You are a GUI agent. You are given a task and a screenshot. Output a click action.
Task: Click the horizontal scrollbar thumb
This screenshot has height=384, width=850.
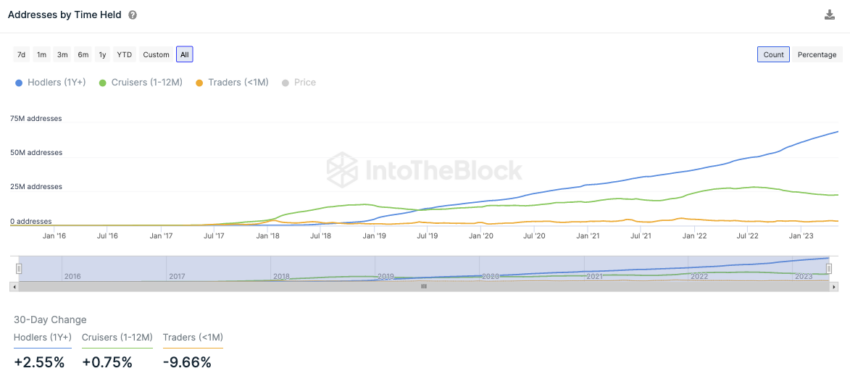click(x=424, y=286)
